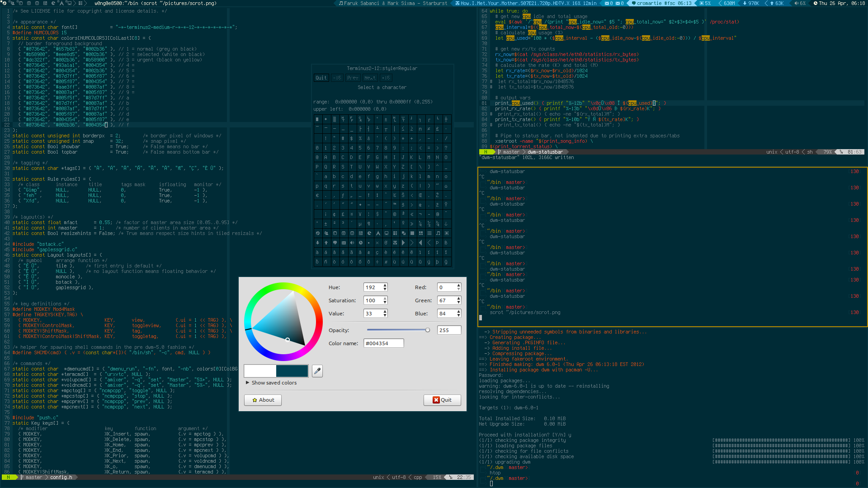Click the Green spinner arrows
Image resolution: width=868 pixels, height=488 pixels.
click(458, 300)
